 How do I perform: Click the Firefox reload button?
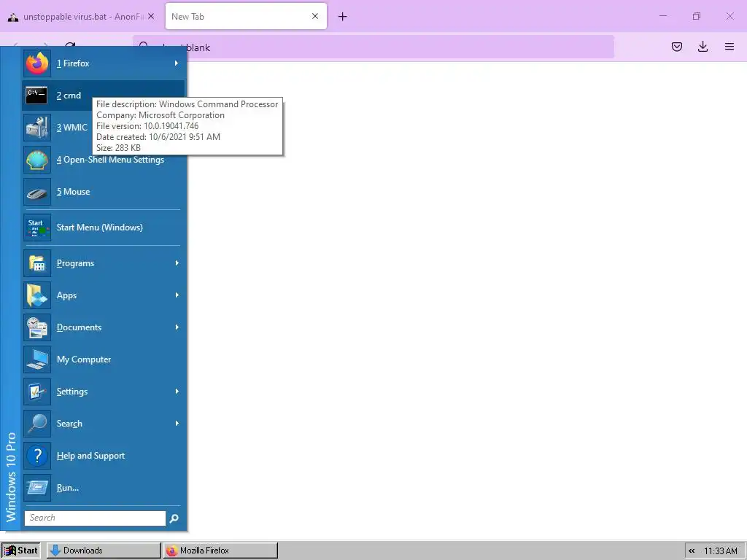point(70,44)
